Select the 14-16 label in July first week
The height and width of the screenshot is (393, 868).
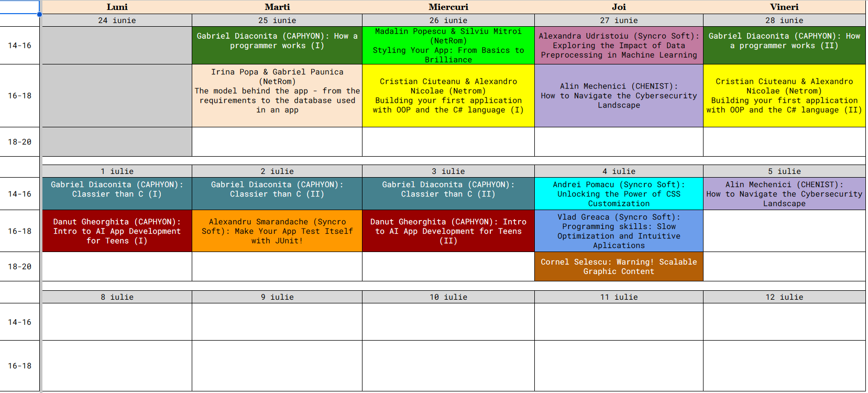[x=19, y=194]
